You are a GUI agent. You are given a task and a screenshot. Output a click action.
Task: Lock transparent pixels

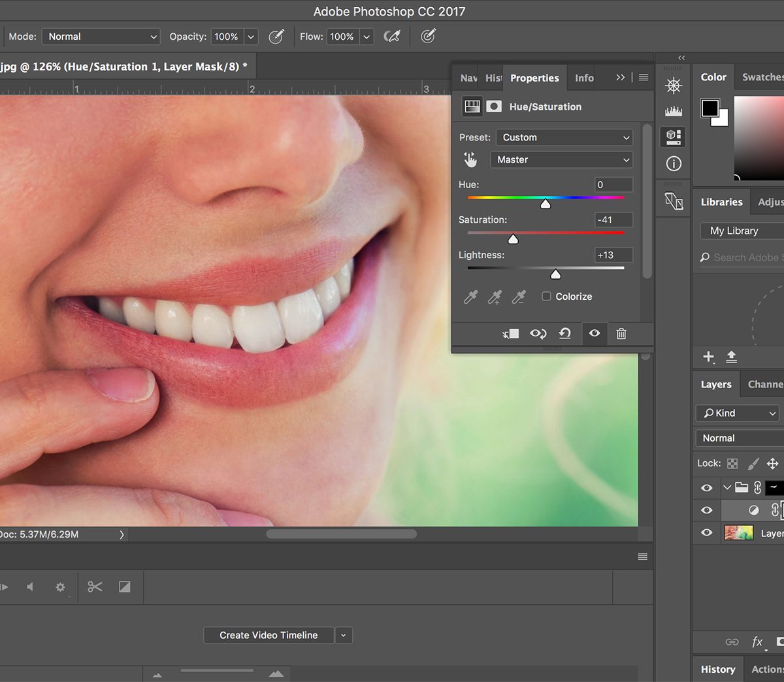732,464
